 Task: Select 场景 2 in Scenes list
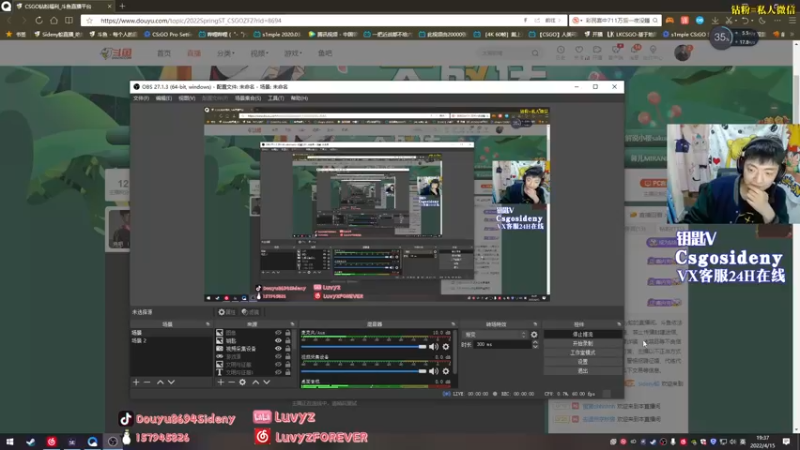pyautogui.click(x=171, y=340)
